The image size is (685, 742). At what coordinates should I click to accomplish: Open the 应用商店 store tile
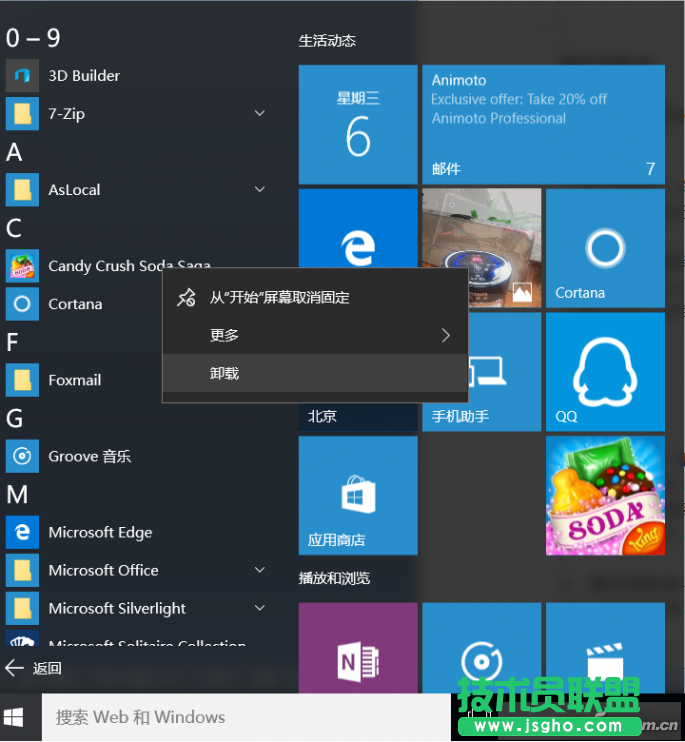click(357, 495)
